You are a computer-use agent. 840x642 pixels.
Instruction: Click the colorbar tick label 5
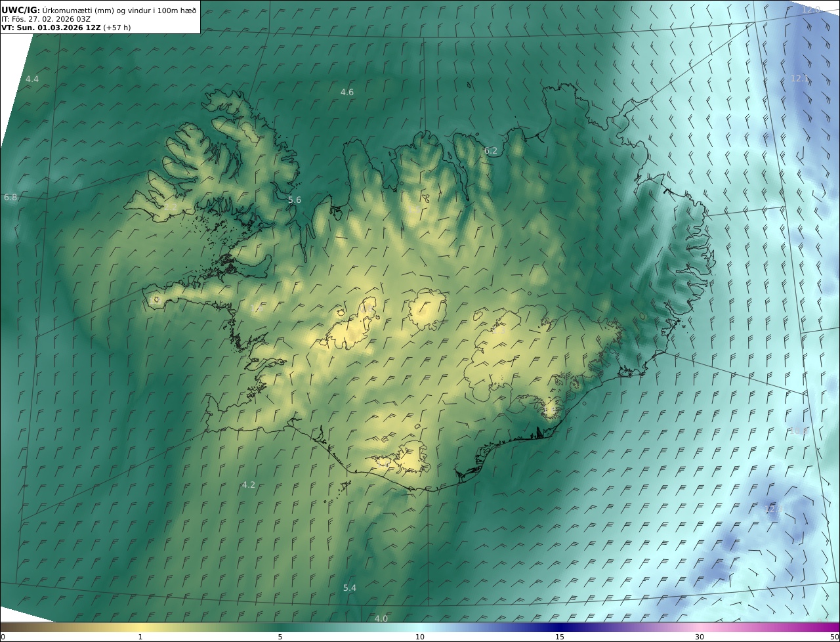pyautogui.click(x=280, y=637)
